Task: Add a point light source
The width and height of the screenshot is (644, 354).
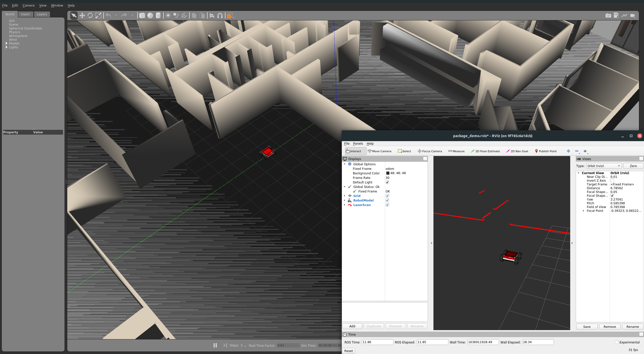Action: click(x=168, y=16)
